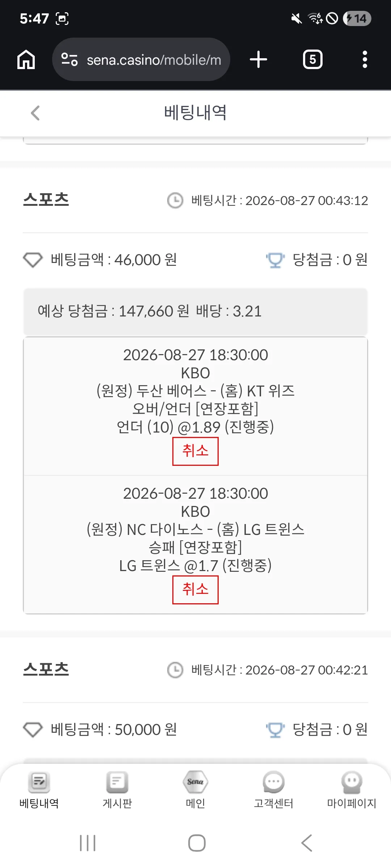
Task: Tap the Android recent apps button
Action: [88, 843]
